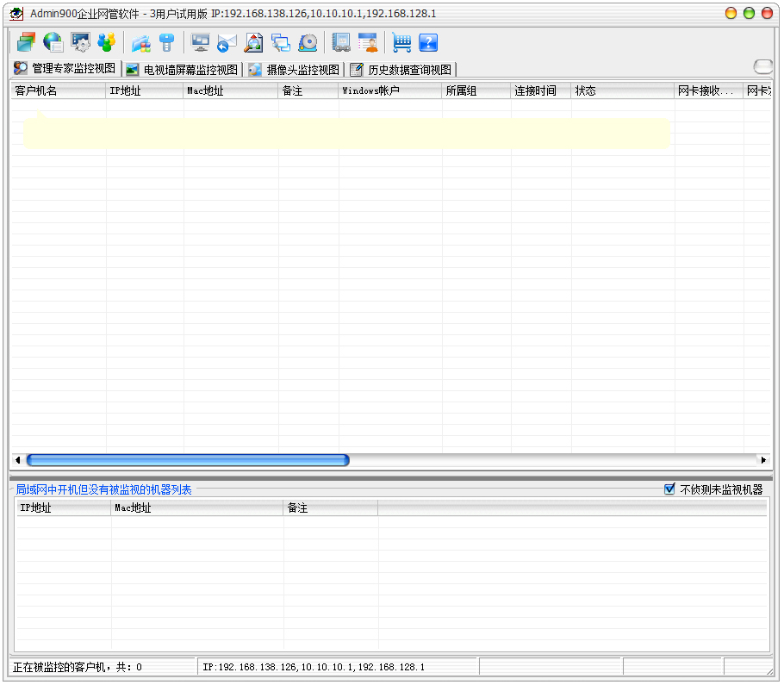
Task: Click the disc media icon
Action: 308,42
